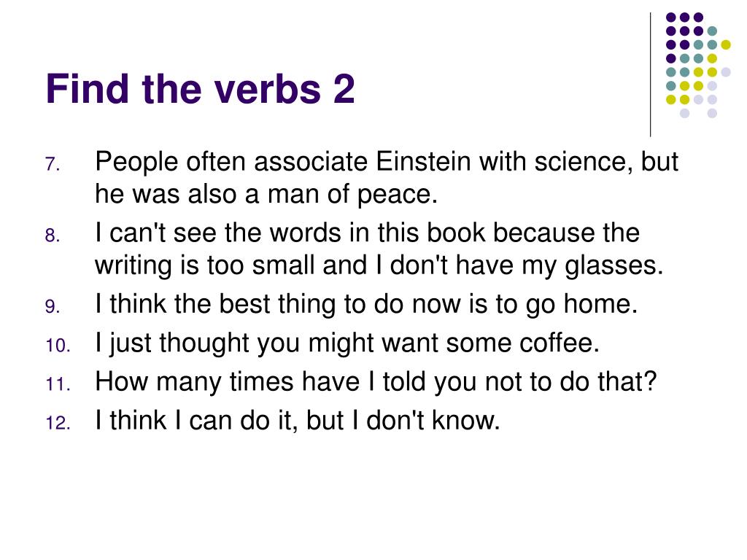
Task: Click the slide title 'Find the verbs 2'
Action: coord(200,89)
